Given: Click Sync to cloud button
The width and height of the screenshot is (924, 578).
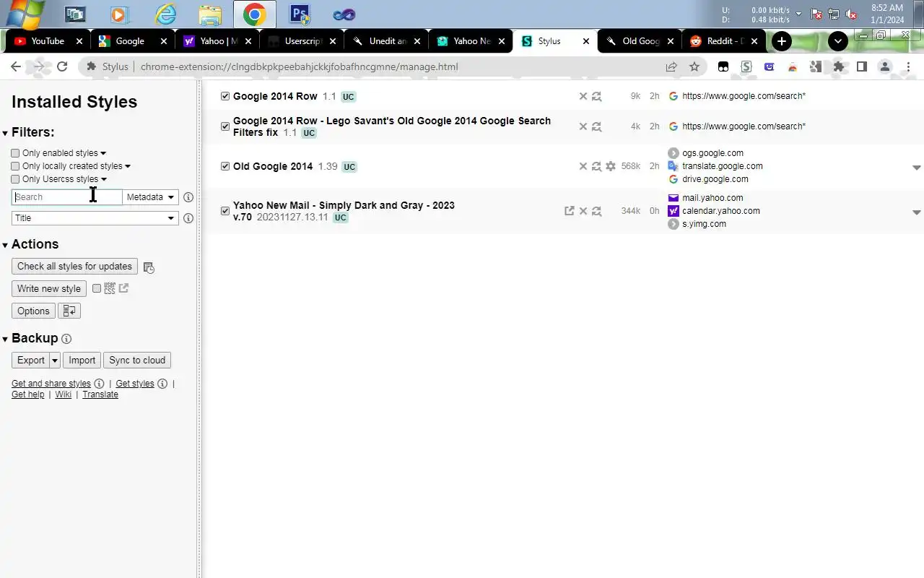Looking at the screenshot, I should click(137, 361).
